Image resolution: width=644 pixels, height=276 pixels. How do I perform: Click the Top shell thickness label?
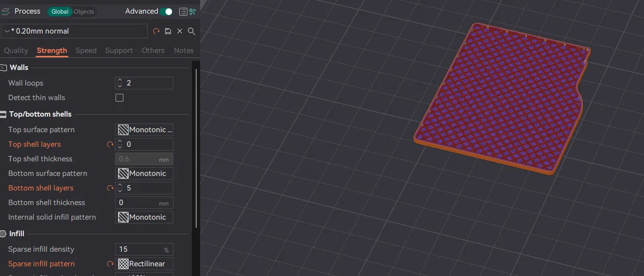click(x=40, y=159)
